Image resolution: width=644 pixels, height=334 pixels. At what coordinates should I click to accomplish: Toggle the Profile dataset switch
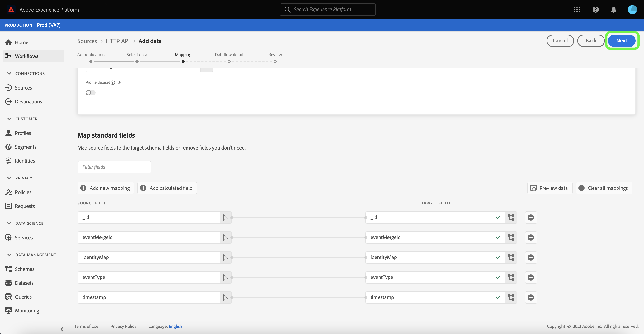point(90,93)
